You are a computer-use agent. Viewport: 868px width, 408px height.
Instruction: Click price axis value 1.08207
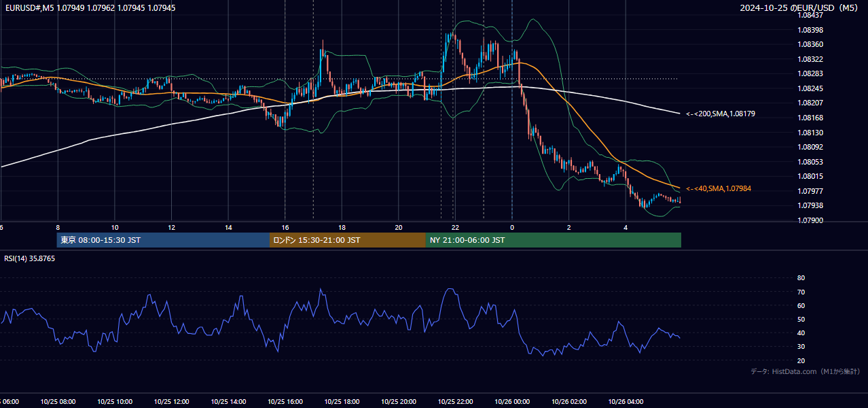click(x=810, y=103)
